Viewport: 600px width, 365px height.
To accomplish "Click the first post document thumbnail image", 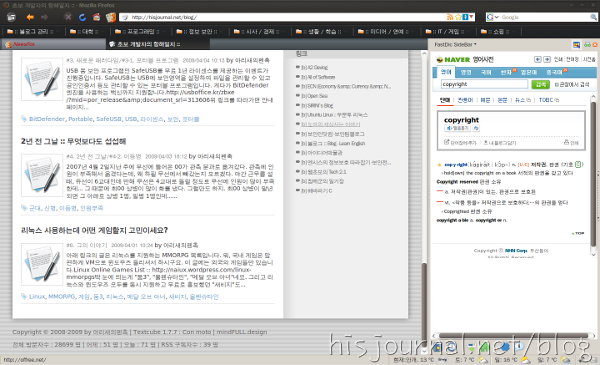I will pyautogui.click(x=42, y=79).
